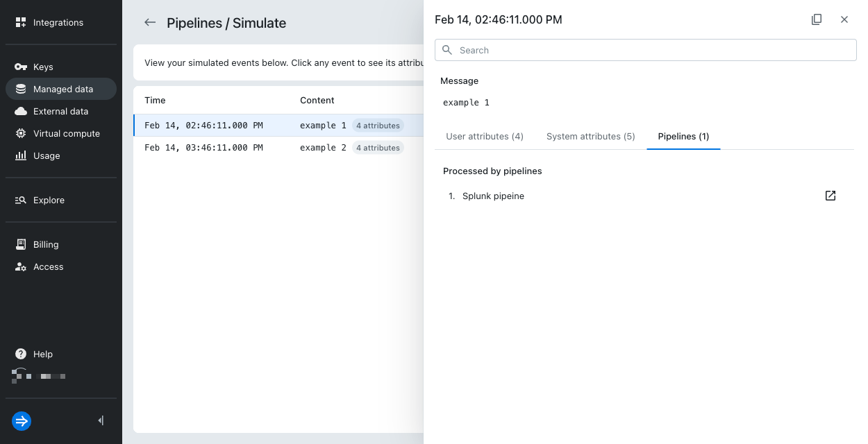868x444 pixels.
Task: Open Integrations from the sidebar
Action: [61, 22]
